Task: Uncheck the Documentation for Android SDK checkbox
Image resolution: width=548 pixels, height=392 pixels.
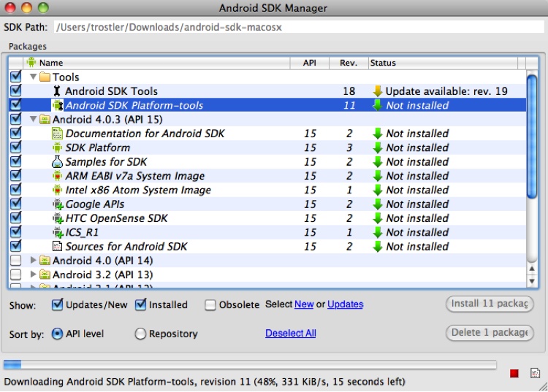Action: (x=16, y=133)
